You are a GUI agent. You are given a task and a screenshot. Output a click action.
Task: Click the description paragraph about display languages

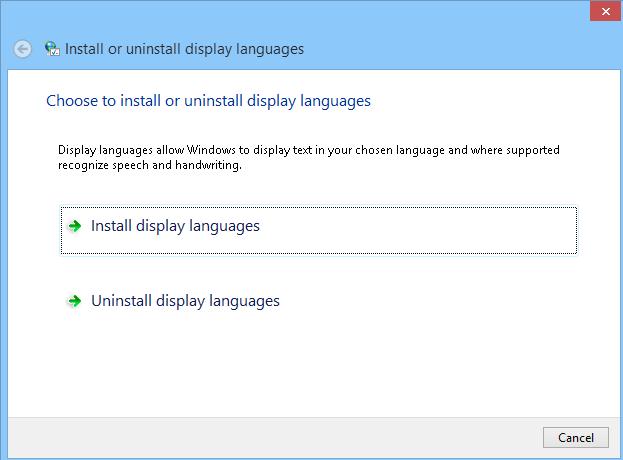pyautogui.click(x=308, y=151)
